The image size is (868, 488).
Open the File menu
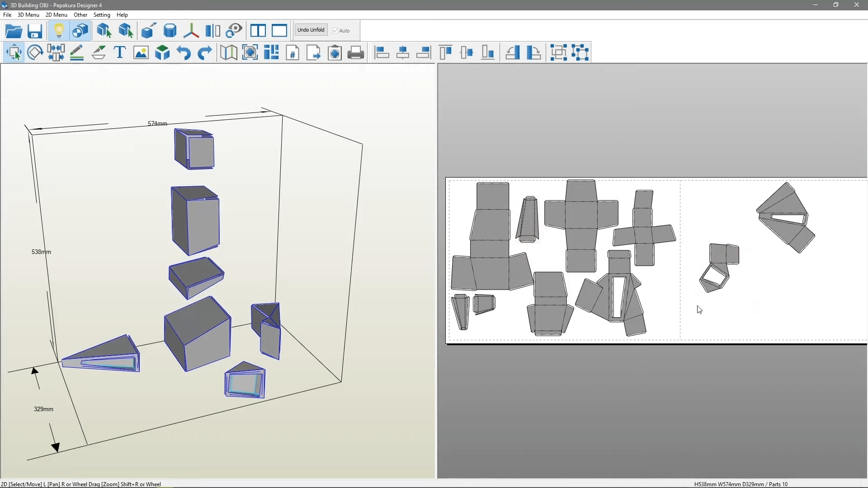tap(7, 15)
